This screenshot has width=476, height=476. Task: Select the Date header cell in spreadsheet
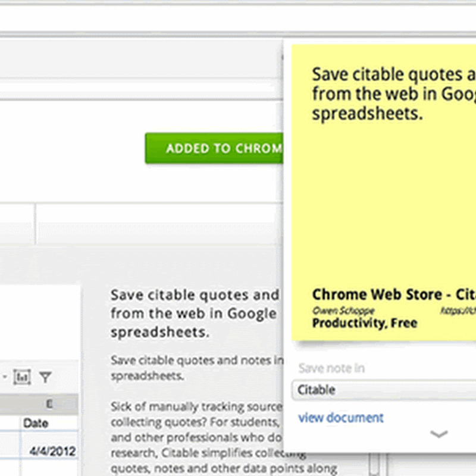coord(36,423)
